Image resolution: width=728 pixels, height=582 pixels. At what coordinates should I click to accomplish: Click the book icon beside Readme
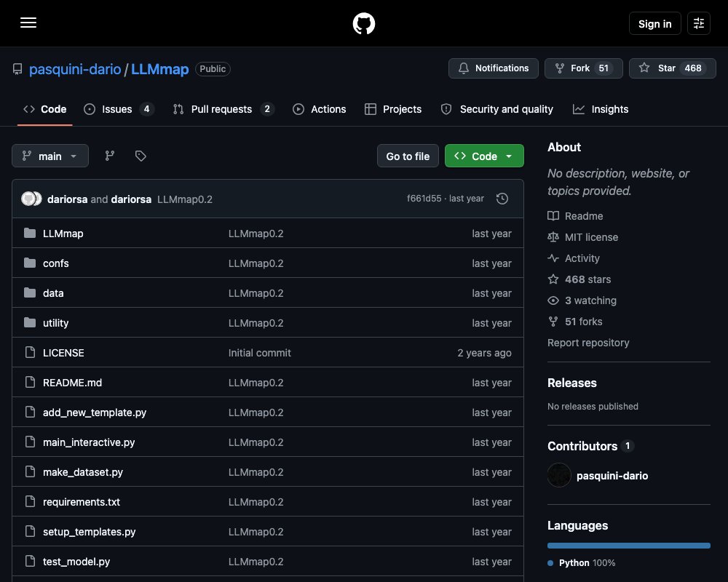(553, 216)
